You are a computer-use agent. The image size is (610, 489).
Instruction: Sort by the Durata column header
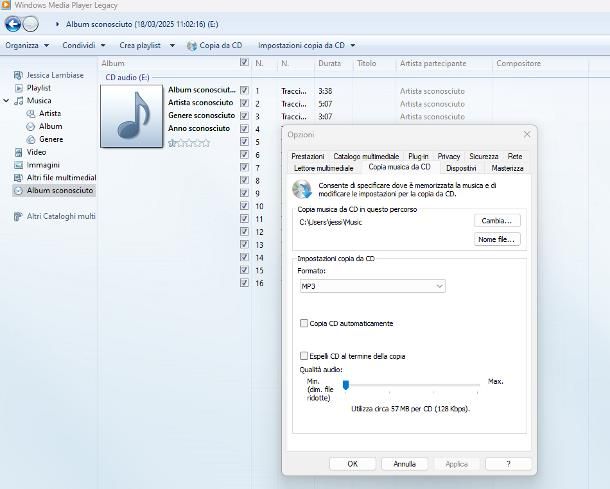pyautogui.click(x=330, y=63)
